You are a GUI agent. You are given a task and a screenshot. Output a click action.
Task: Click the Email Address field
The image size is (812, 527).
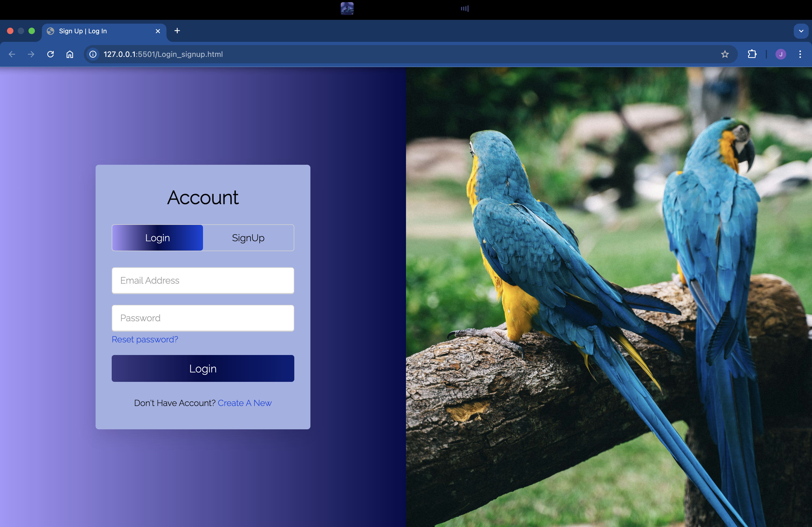point(203,281)
